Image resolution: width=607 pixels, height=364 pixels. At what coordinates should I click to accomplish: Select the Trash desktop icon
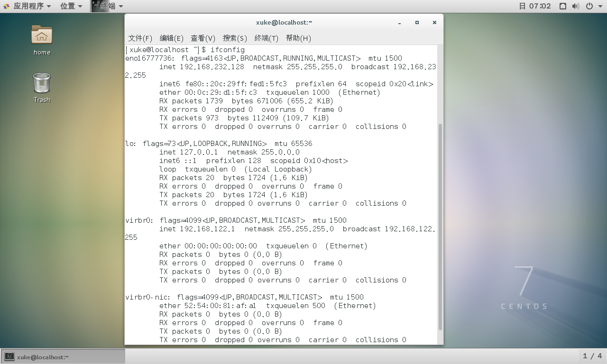click(x=42, y=88)
